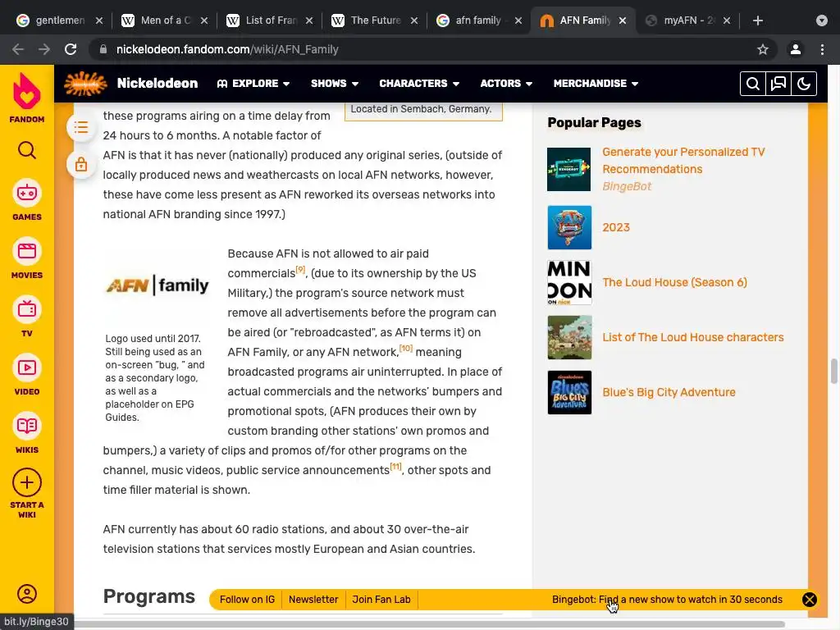Close the AFN Family tab

click(623, 21)
